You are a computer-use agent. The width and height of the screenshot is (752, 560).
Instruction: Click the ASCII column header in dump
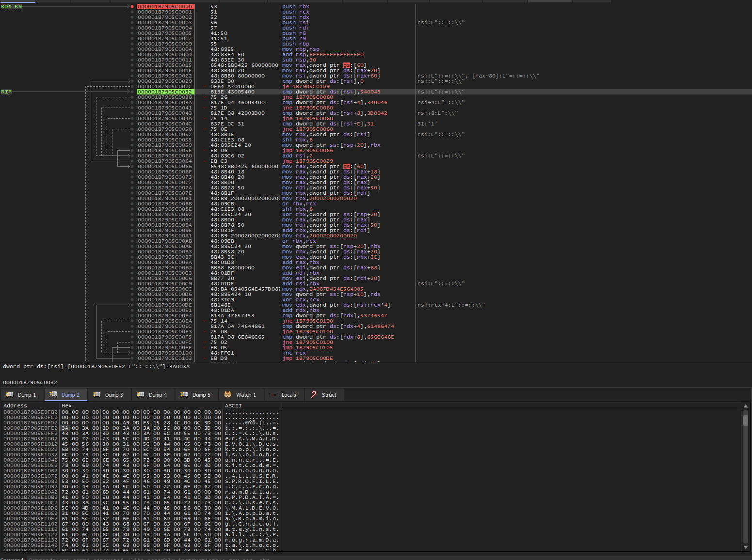click(x=233, y=406)
